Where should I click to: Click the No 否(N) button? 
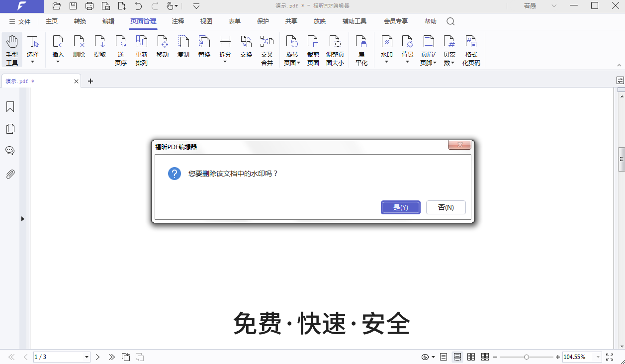coord(446,207)
